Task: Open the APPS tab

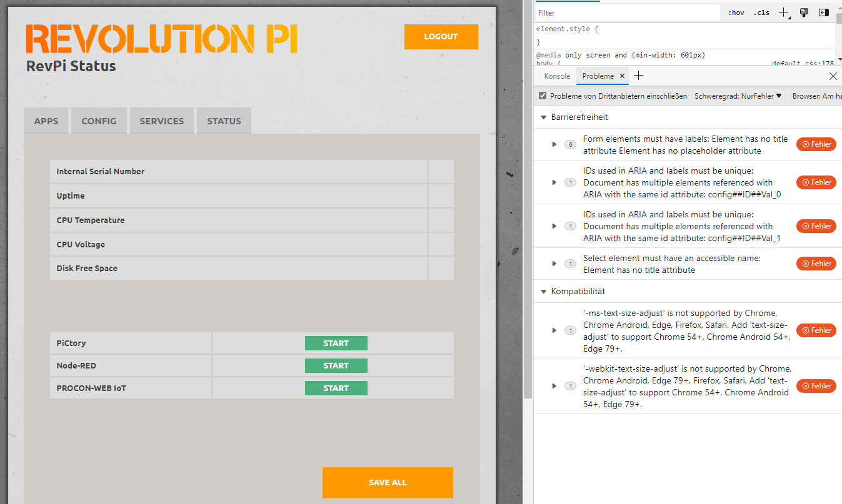Action: point(46,121)
